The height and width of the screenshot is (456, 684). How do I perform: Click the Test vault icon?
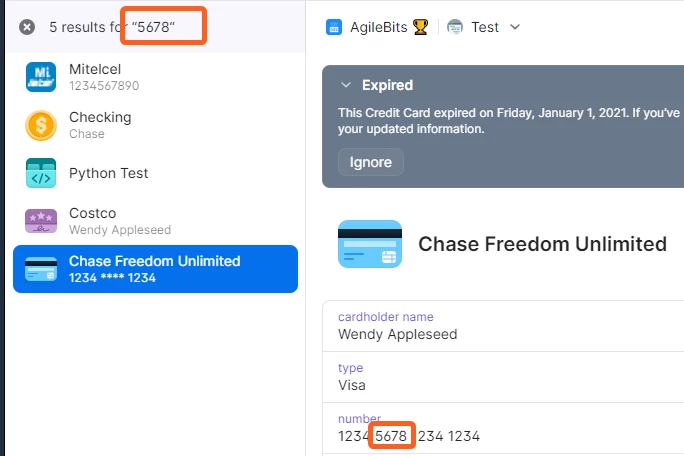tap(455, 27)
